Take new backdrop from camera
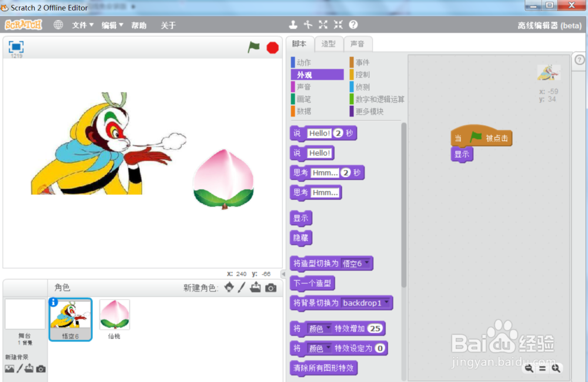The image size is (588, 382). [x=41, y=369]
